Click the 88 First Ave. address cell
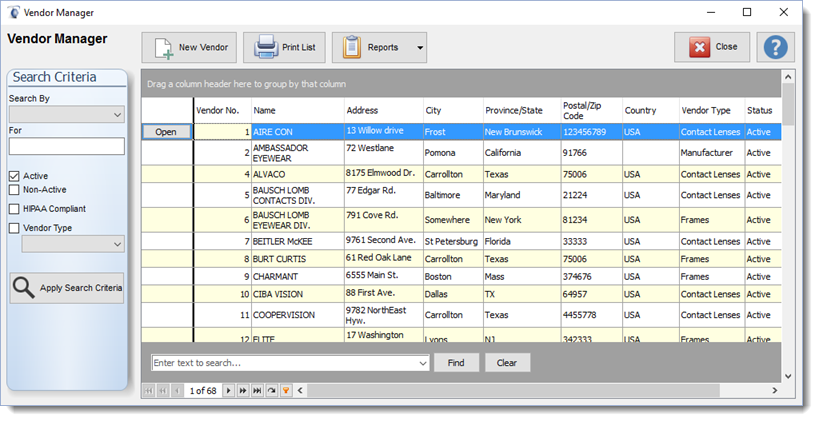This screenshot has height=421, width=818. tap(384, 294)
